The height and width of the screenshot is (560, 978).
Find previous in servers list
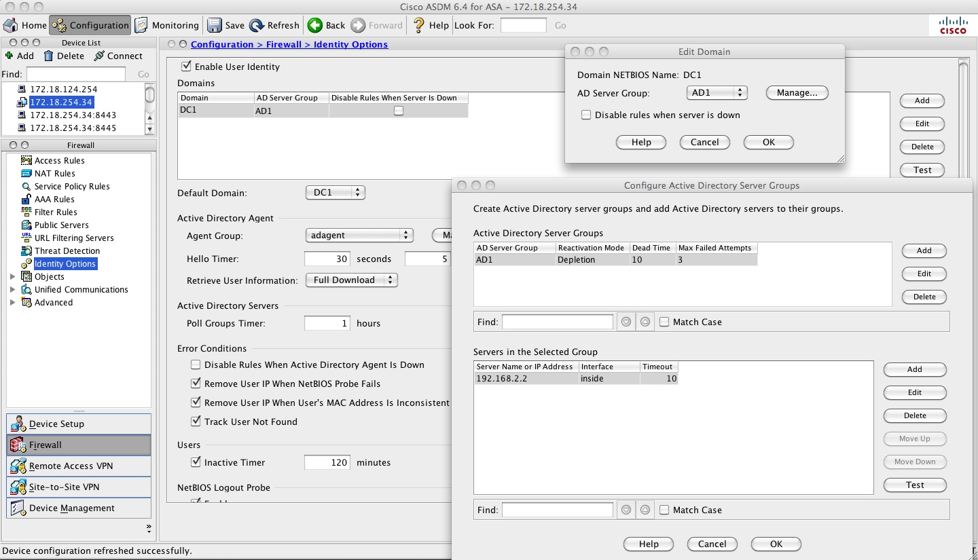tap(645, 510)
